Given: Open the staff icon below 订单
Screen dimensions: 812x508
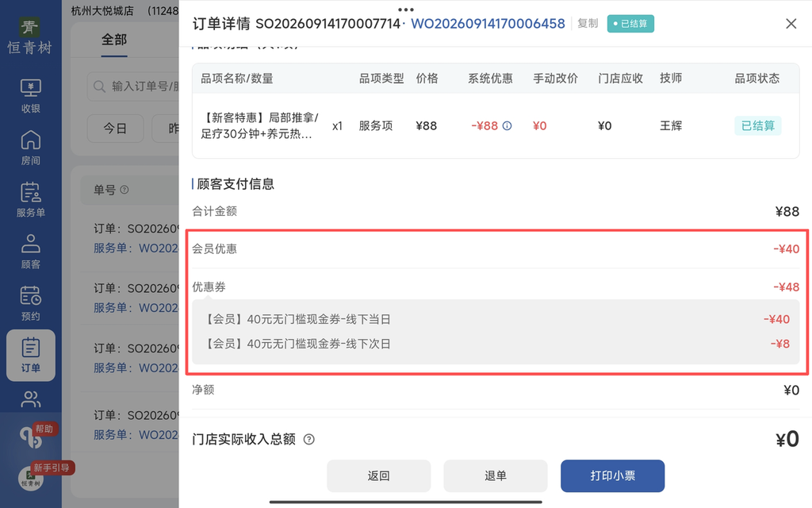Looking at the screenshot, I should (31, 399).
